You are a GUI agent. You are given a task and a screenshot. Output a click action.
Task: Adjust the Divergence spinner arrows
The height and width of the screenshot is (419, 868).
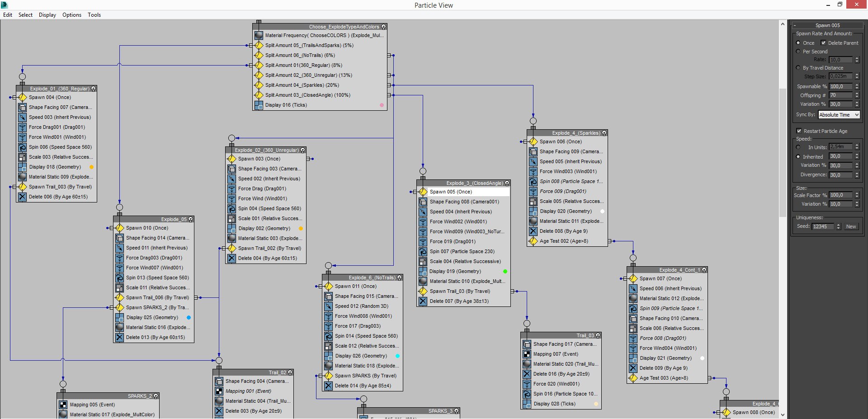[857, 175]
